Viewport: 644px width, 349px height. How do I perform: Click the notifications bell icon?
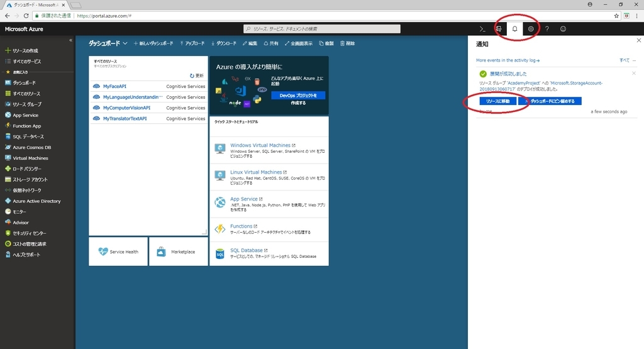click(x=514, y=29)
